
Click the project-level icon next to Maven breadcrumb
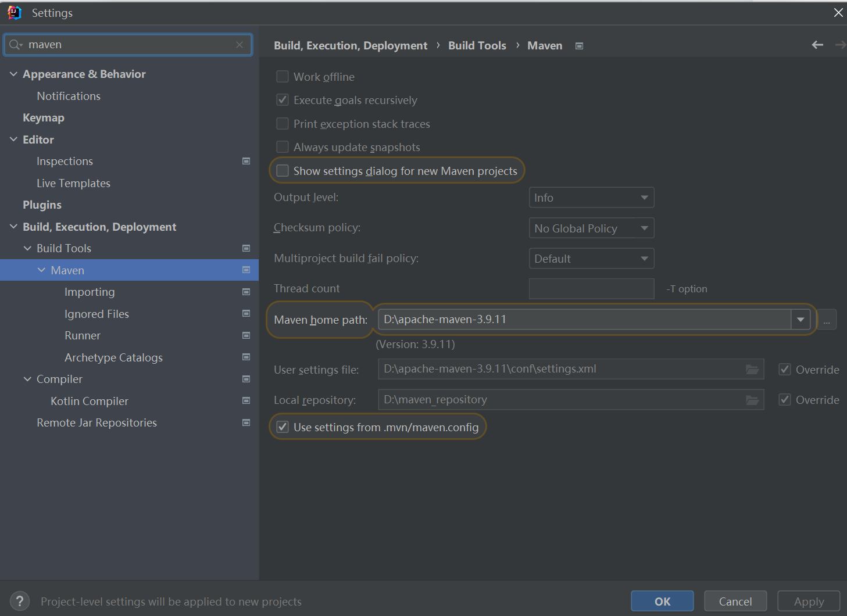click(579, 46)
